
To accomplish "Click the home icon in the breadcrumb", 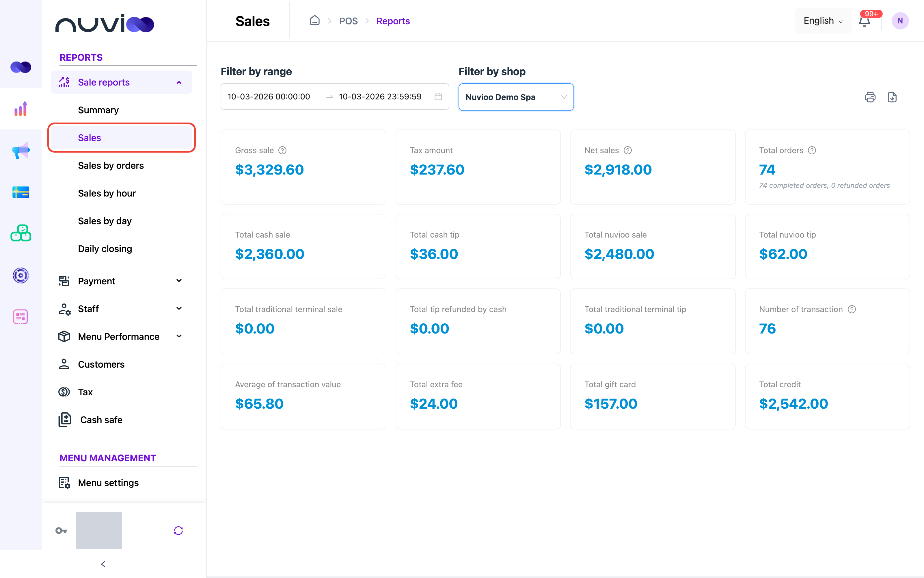I will pyautogui.click(x=315, y=20).
